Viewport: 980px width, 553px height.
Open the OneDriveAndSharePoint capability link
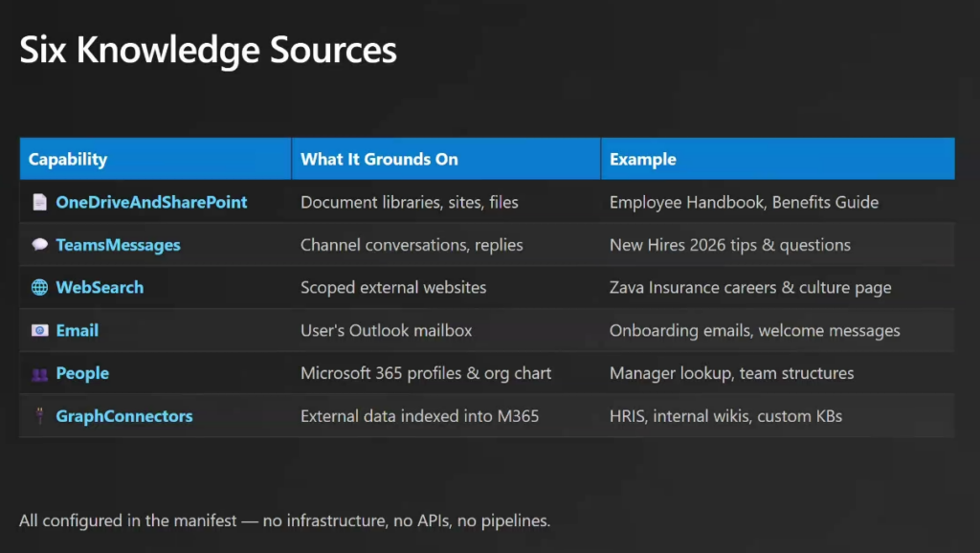(151, 203)
